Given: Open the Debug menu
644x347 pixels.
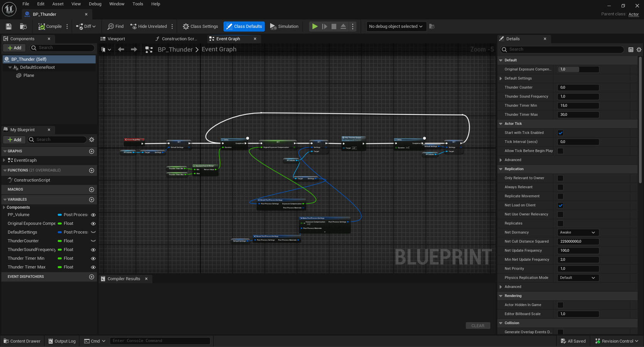Looking at the screenshot, I should (95, 4).
